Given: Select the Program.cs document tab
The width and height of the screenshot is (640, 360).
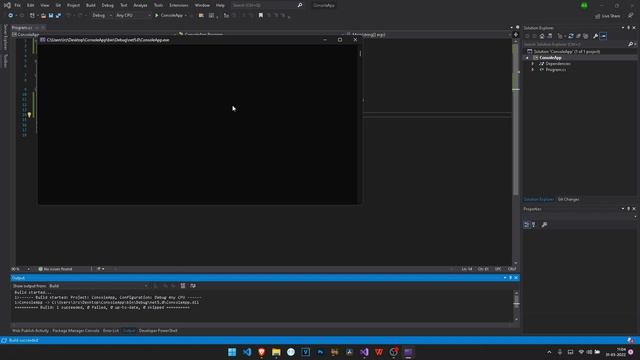Looking at the screenshot, I should 22,28.
